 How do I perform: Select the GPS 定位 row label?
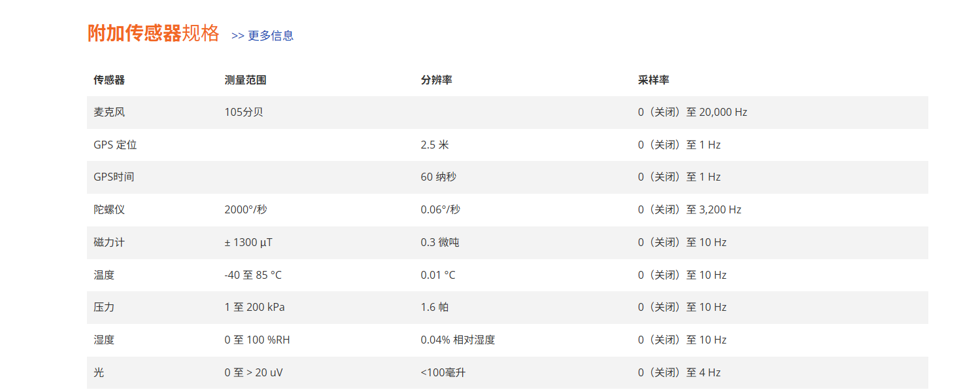coord(115,145)
